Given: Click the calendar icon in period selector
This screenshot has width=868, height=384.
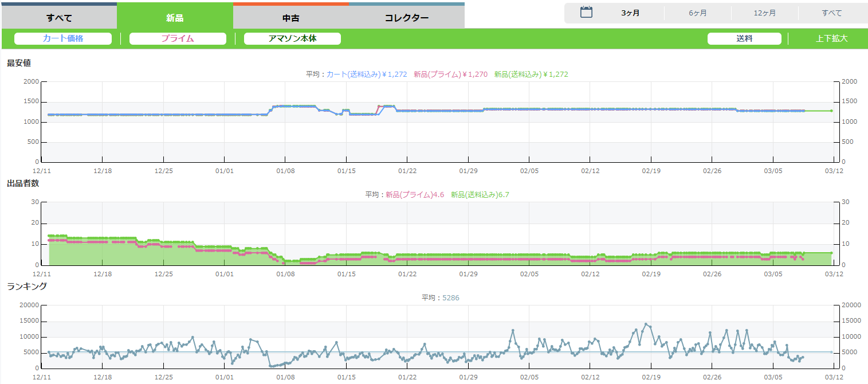Looking at the screenshot, I should [586, 13].
